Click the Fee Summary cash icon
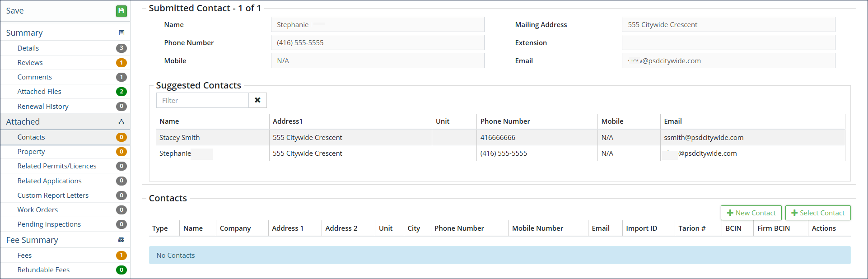The image size is (868, 279). pyautogui.click(x=121, y=240)
